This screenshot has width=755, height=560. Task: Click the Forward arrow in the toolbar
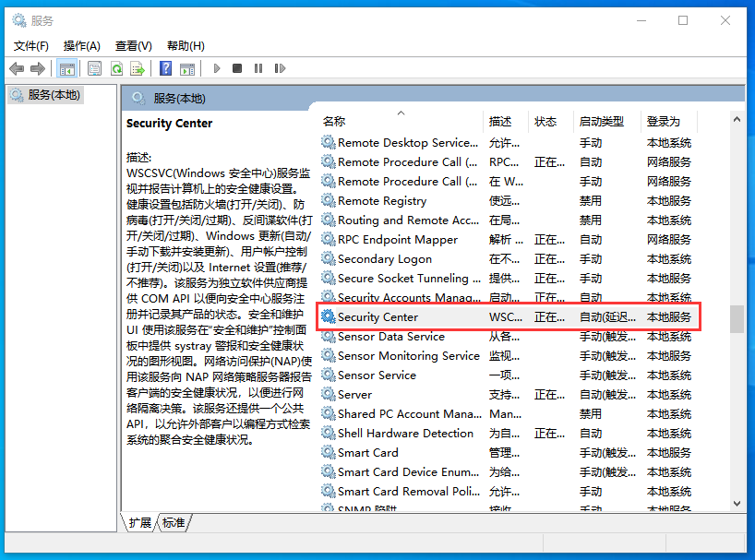[38, 68]
